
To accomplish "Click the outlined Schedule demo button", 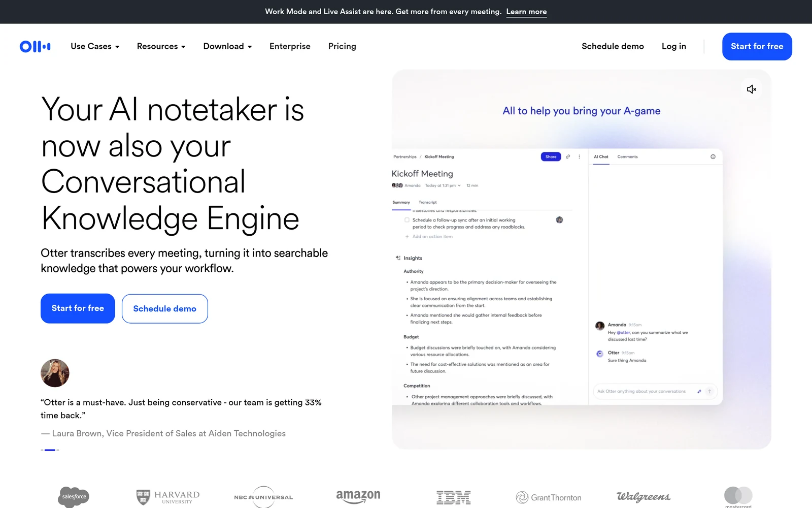I will [x=164, y=308].
